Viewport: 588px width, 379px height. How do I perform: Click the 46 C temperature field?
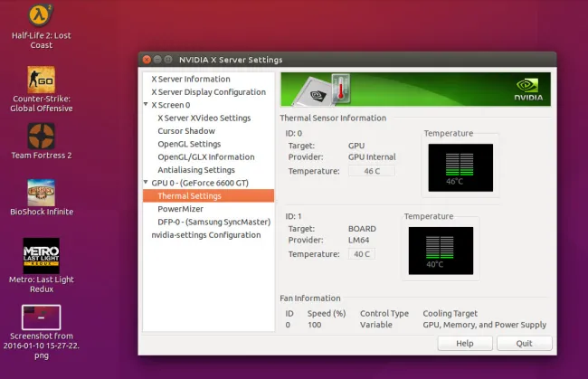tap(372, 171)
